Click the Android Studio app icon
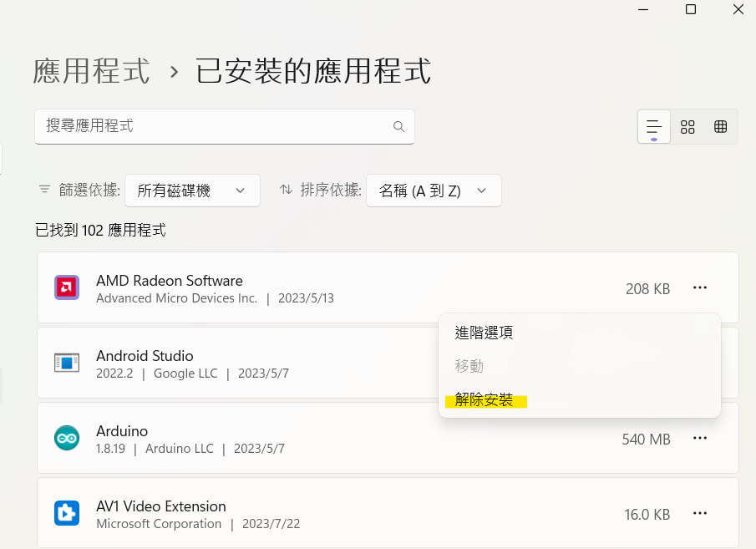756x549 pixels. point(67,363)
